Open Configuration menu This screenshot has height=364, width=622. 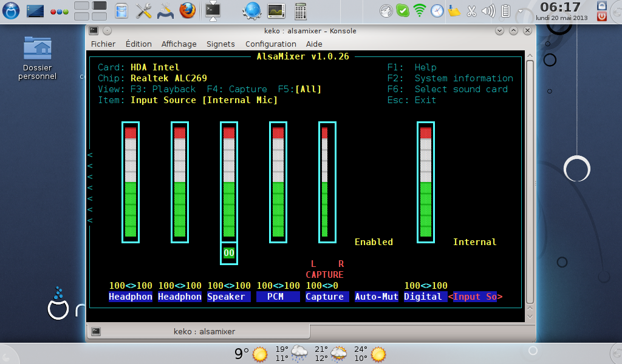click(x=270, y=44)
